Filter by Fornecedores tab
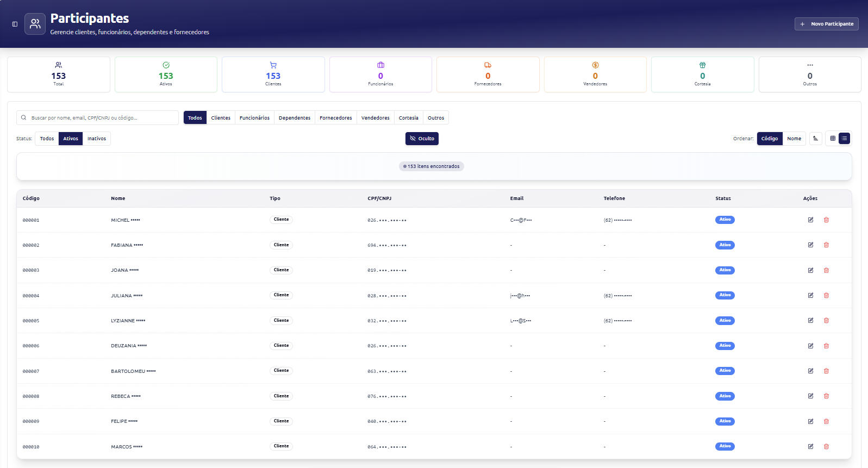The image size is (868, 468). click(x=336, y=118)
